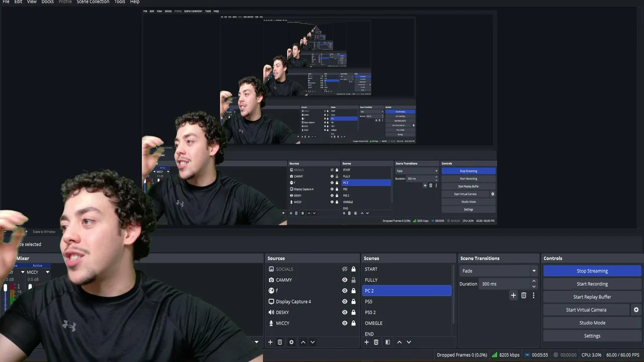This screenshot has width=644, height=362.
Task: Increase the transition duration with the up arrow
Action: (x=534, y=282)
